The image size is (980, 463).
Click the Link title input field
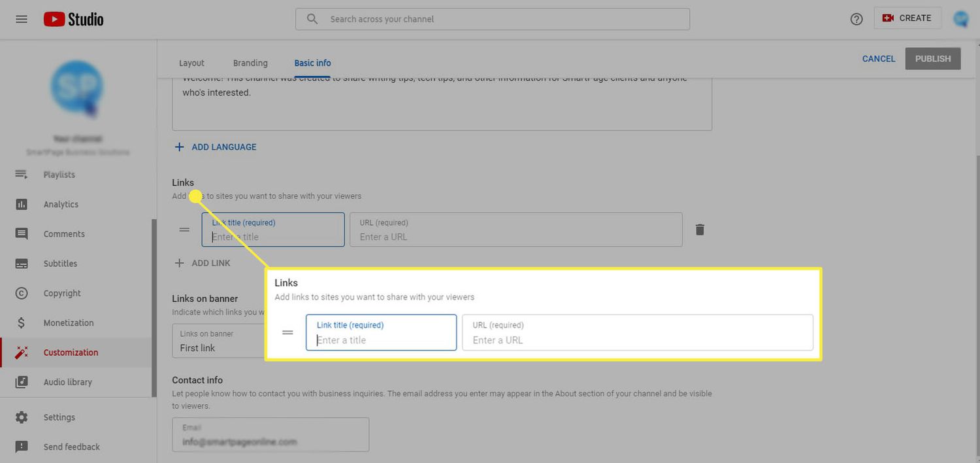tap(273, 233)
